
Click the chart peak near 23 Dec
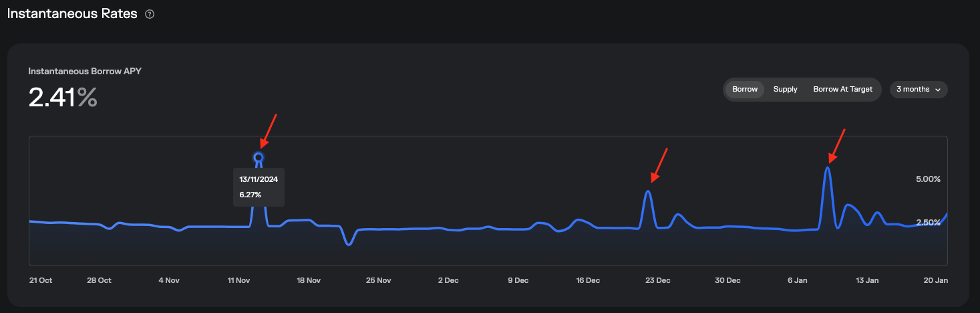pyautogui.click(x=647, y=192)
